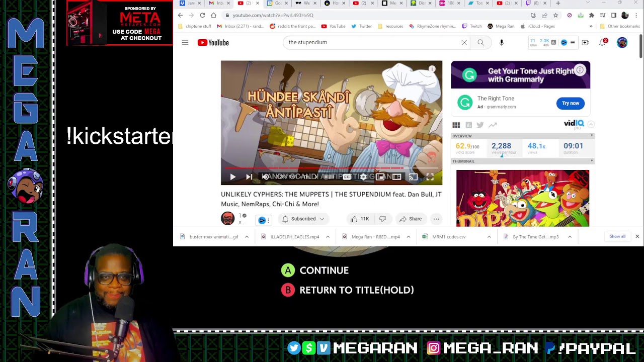This screenshot has height=362, width=644.
Task: Open player settings gear
Action: pos(364,177)
